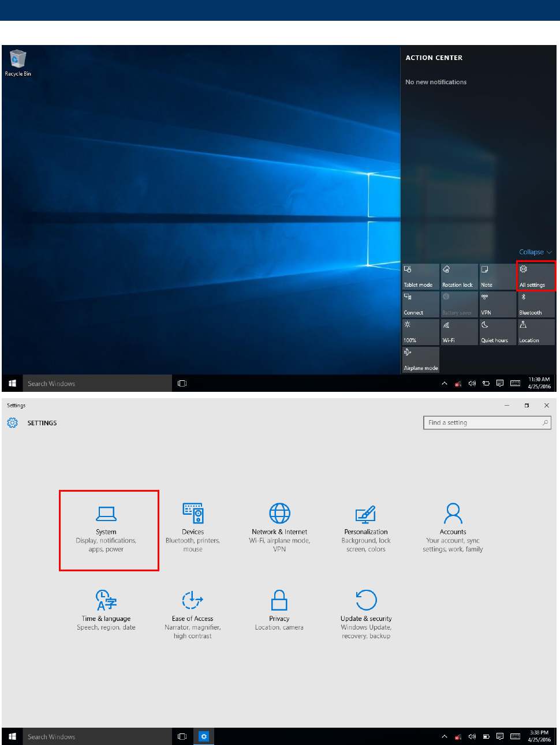The width and height of the screenshot is (560, 745).
Task: Click the Find a setting search box
Action: pyautogui.click(x=487, y=423)
